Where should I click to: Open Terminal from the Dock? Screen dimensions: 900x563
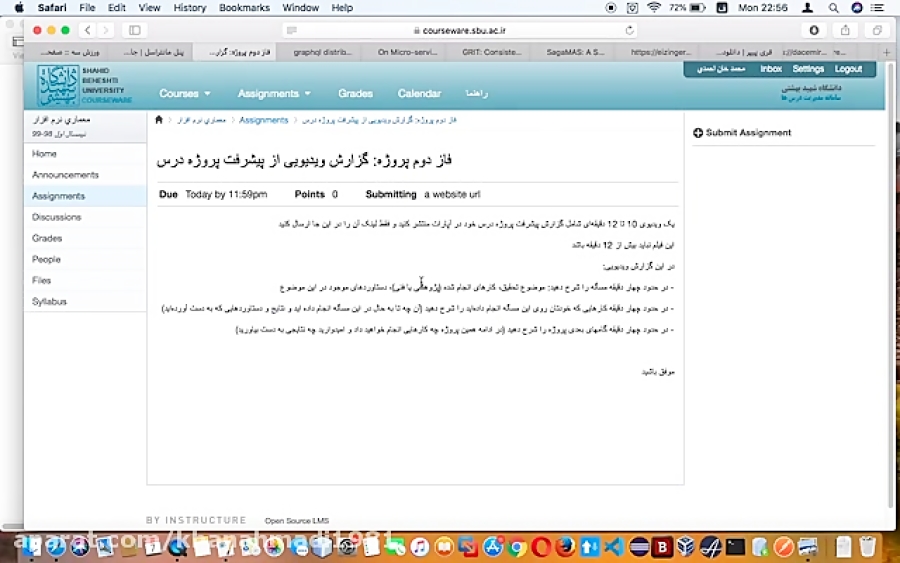click(x=735, y=546)
